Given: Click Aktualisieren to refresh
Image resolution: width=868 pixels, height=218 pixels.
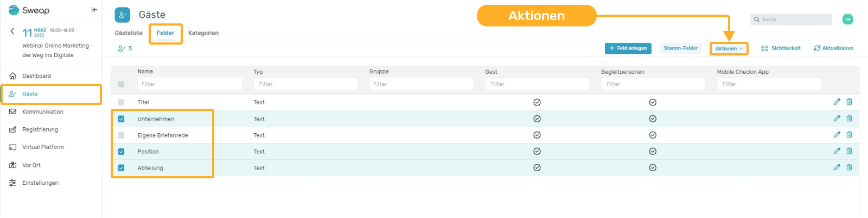Looking at the screenshot, I should tap(833, 48).
